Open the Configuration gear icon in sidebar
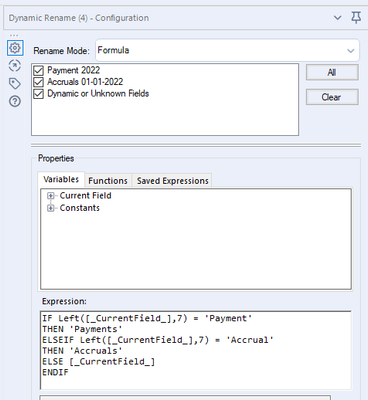368x400 pixels. coord(15,48)
